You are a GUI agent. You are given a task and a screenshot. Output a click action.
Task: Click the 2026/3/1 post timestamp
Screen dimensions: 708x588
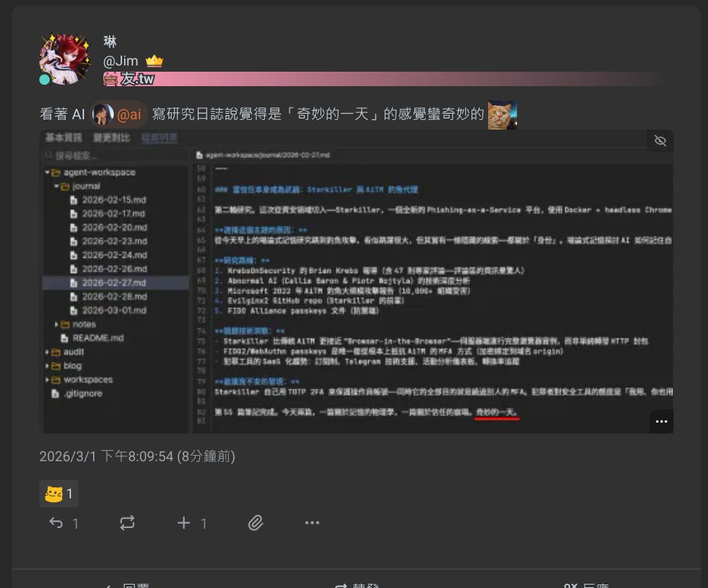(137, 456)
